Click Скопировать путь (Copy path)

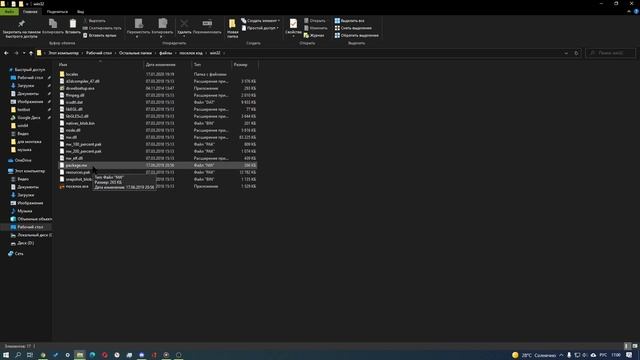tap(102, 28)
